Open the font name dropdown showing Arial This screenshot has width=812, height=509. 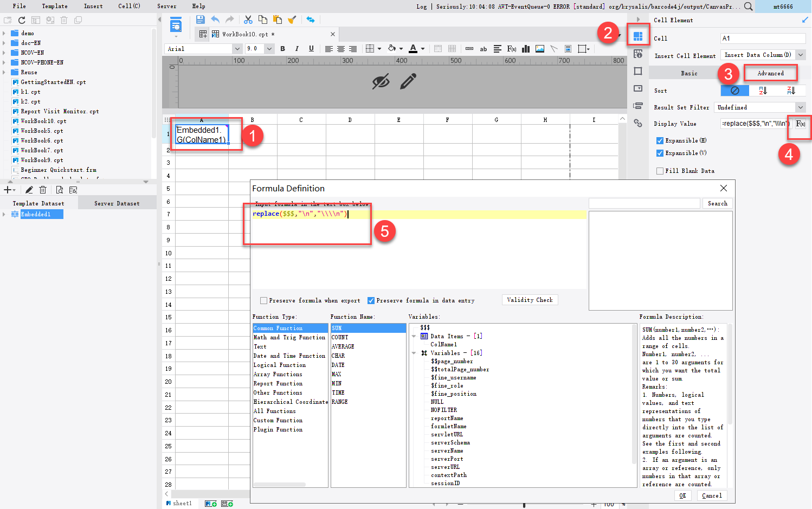[237, 49]
